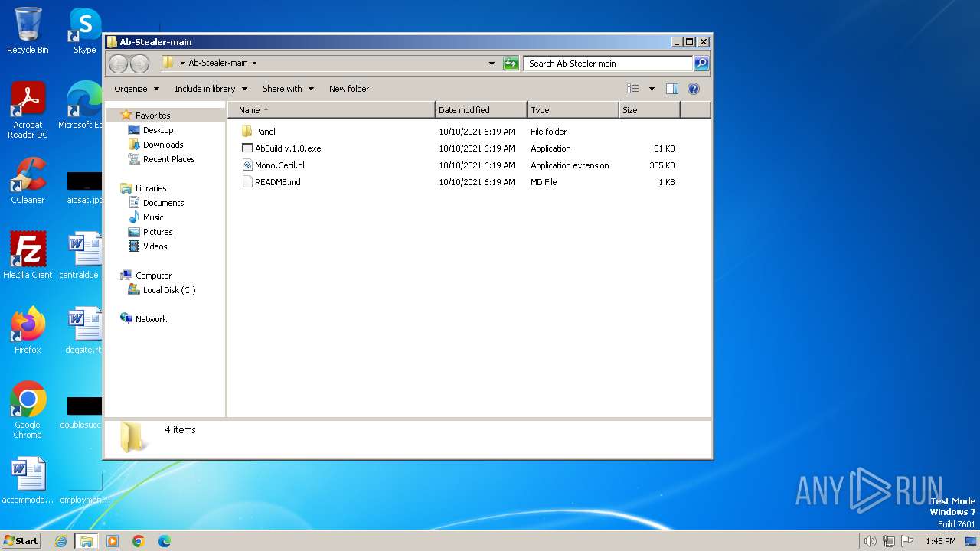Select the AbBuild v.1.0.exe application icon

[x=247, y=148]
